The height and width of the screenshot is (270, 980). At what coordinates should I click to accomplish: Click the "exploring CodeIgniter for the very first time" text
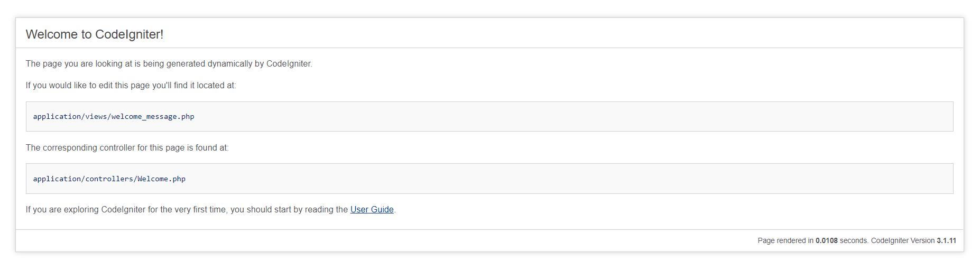[x=159, y=210]
